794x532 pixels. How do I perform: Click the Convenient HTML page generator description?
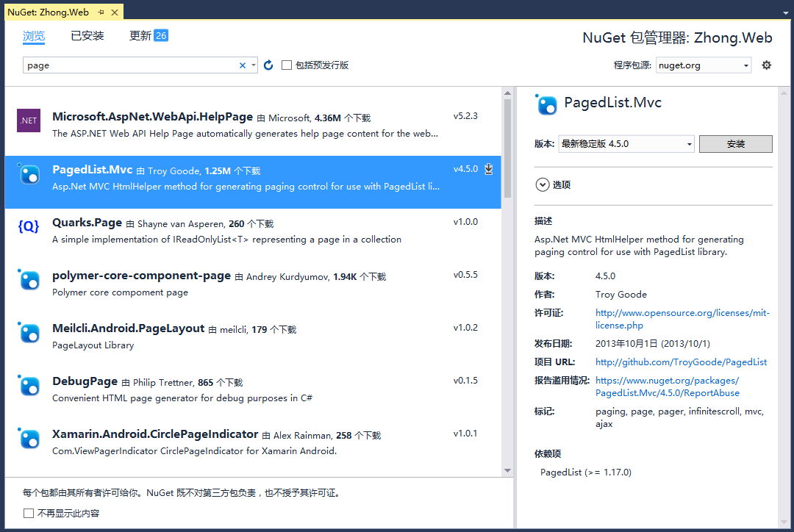click(x=182, y=398)
